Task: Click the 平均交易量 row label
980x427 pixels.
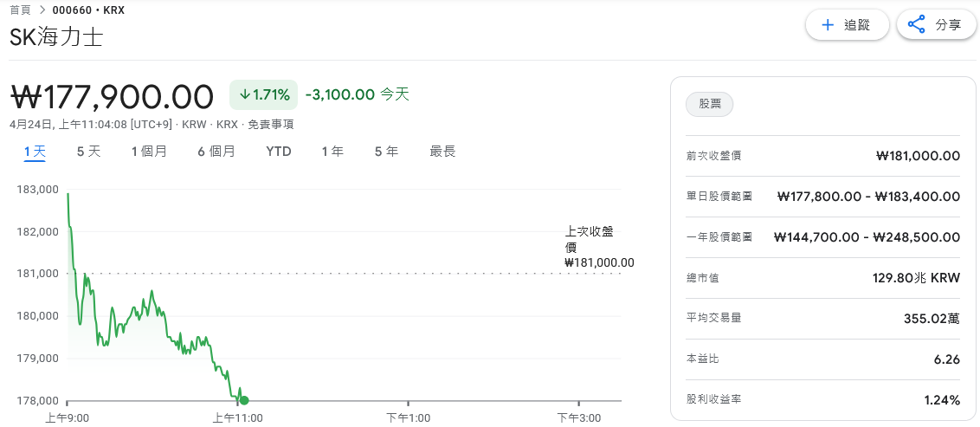Action: (x=713, y=318)
